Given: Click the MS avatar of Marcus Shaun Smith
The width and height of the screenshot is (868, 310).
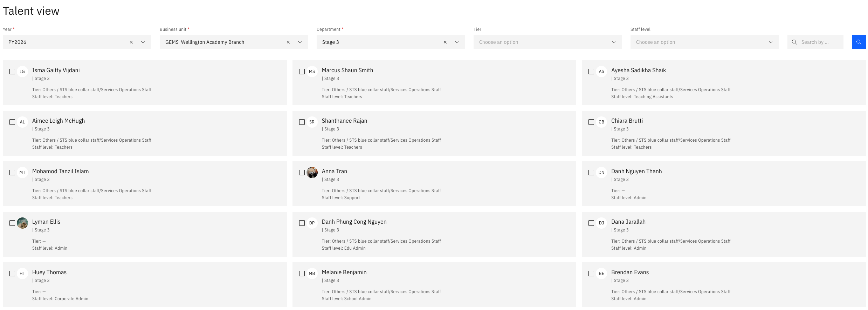Looking at the screenshot, I should 312,72.
